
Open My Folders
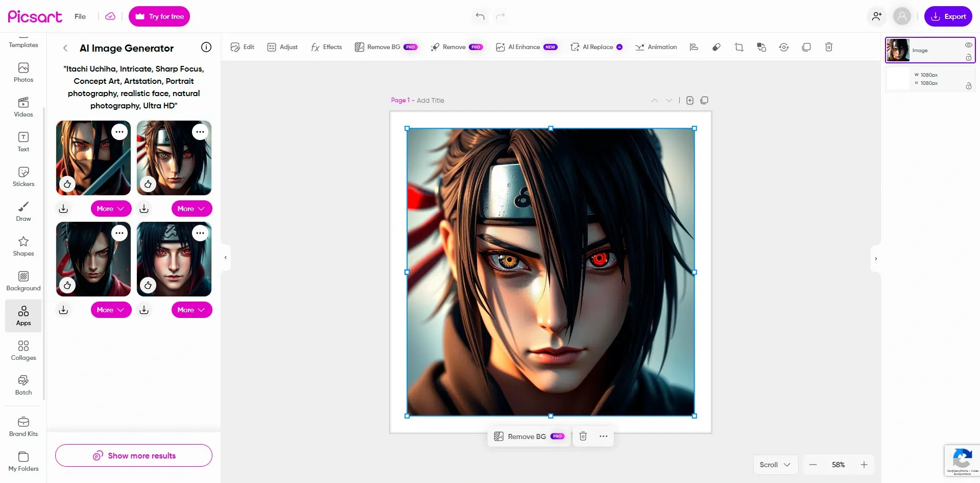[23, 462]
